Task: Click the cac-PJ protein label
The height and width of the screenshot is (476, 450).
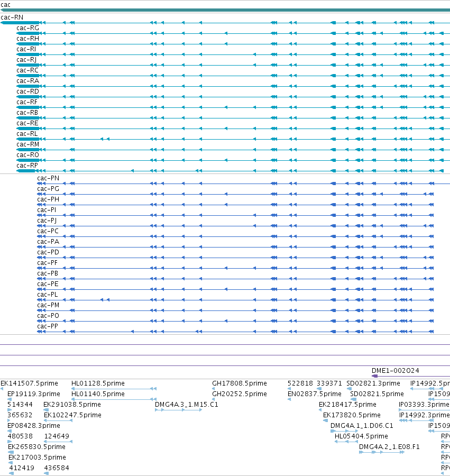Action: tap(47, 221)
